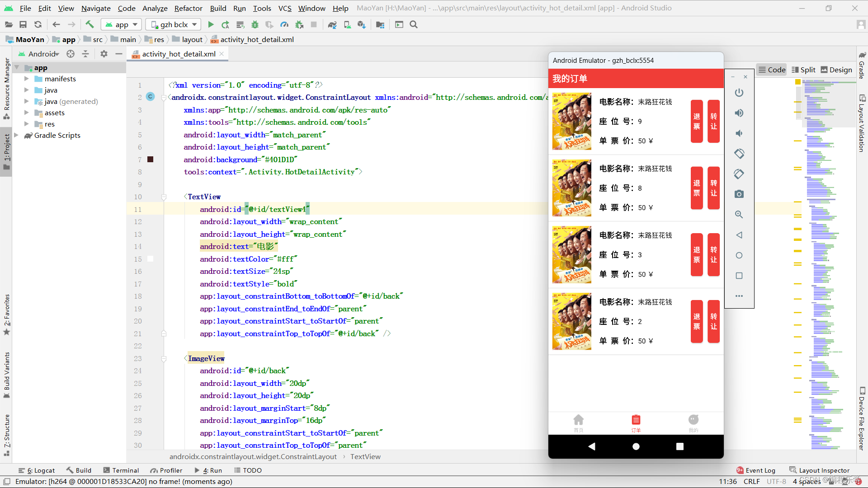
Task: Switch editor to Design view mode
Action: pos(836,70)
